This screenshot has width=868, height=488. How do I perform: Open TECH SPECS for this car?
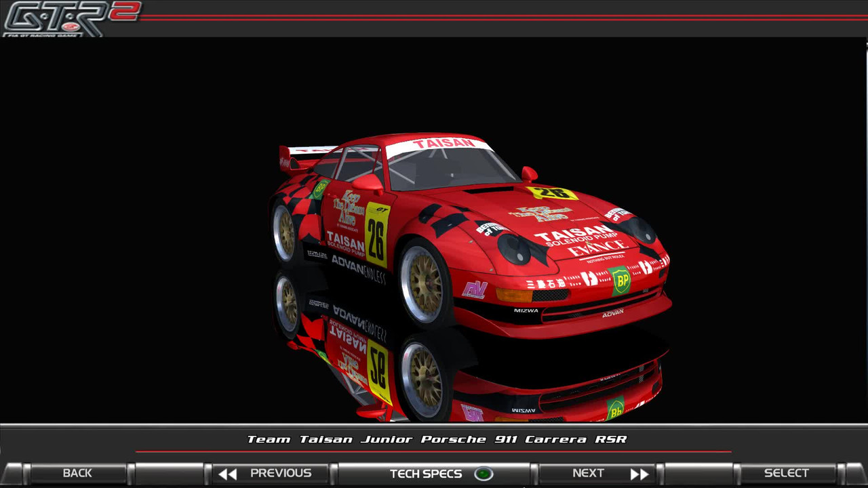[x=434, y=473]
